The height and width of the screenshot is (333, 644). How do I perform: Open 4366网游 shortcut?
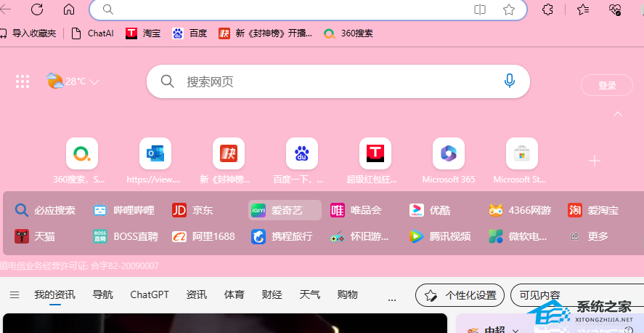pyautogui.click(x=520, y=211)
